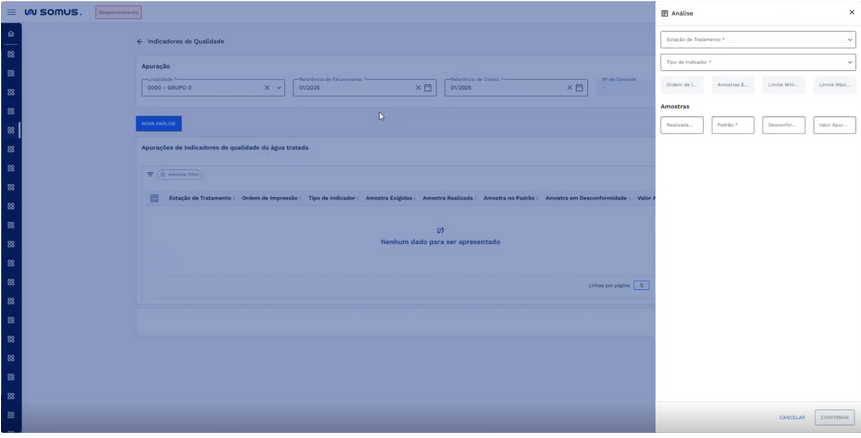Close the Análise side panel
The image size is (861, 438).
[x=851, y=13]
